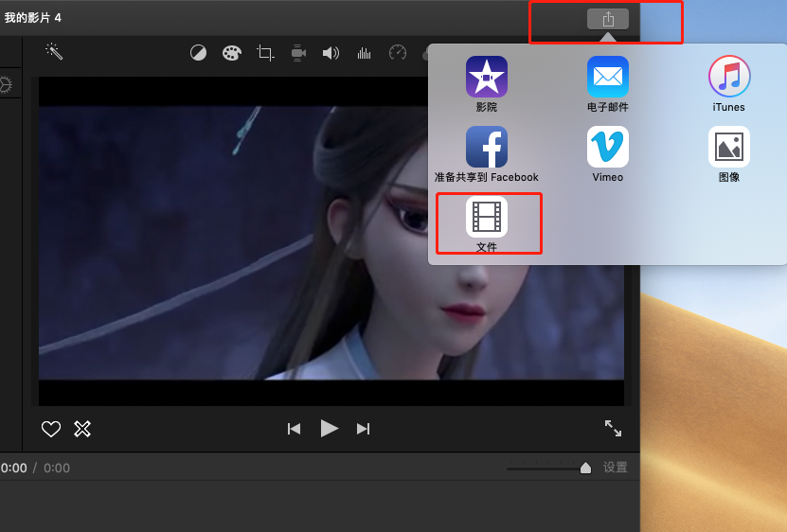
Task: Click the timeline zoom slider handle
Action: [585, 468]
